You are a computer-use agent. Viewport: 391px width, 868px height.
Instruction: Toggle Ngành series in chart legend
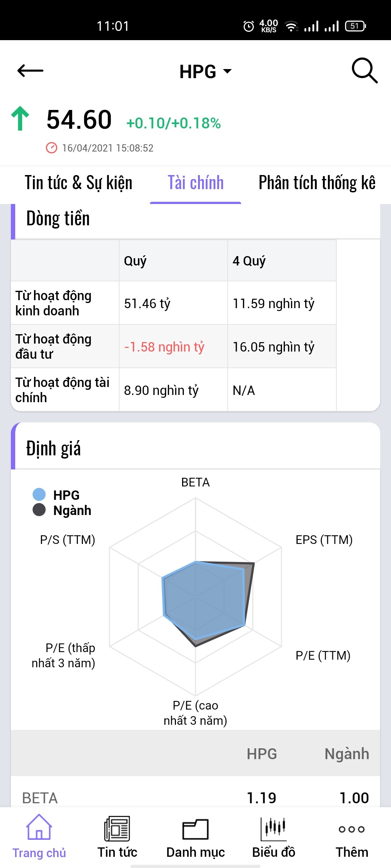[72, 510]
